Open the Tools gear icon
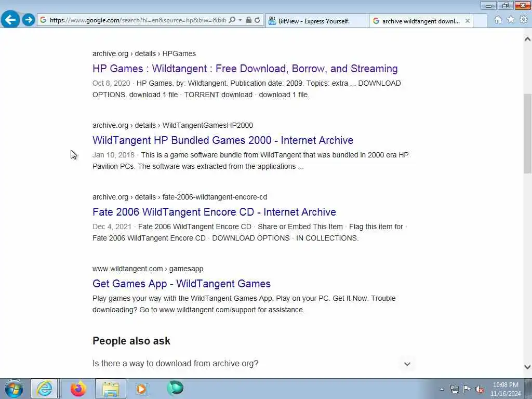The width and height of the screenshot is (532, 399). (x=524, y=20)
